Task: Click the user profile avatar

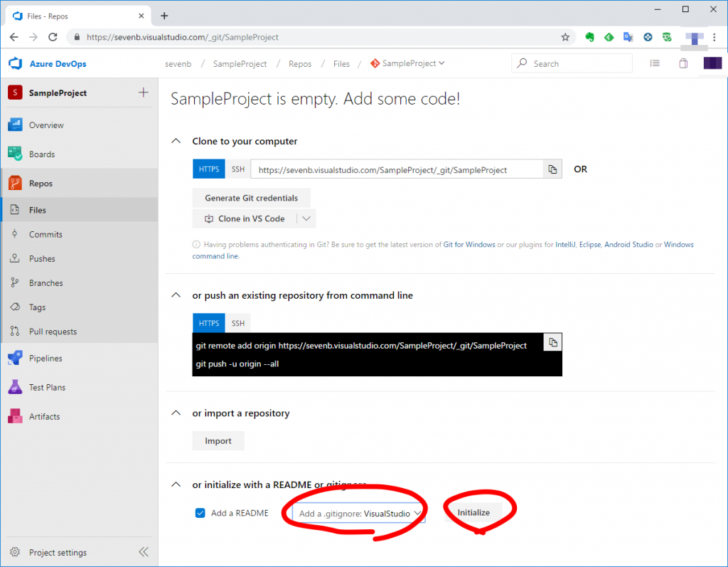Action: pos(712,63)
